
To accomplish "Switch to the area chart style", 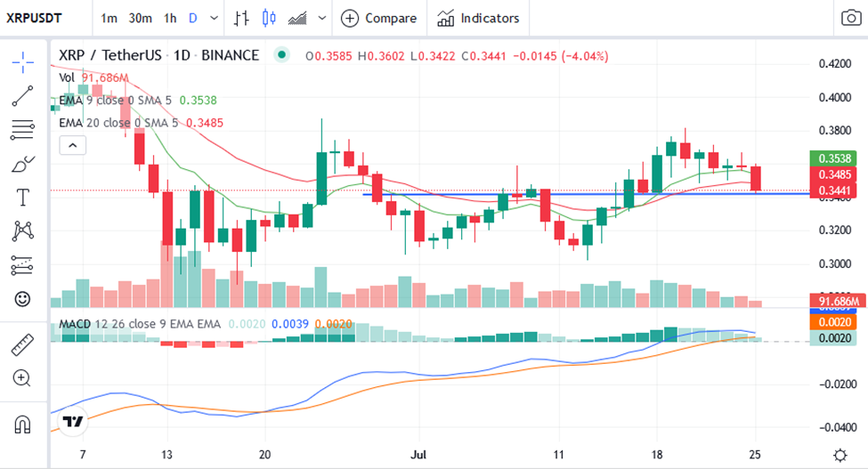I will (298, 19).
